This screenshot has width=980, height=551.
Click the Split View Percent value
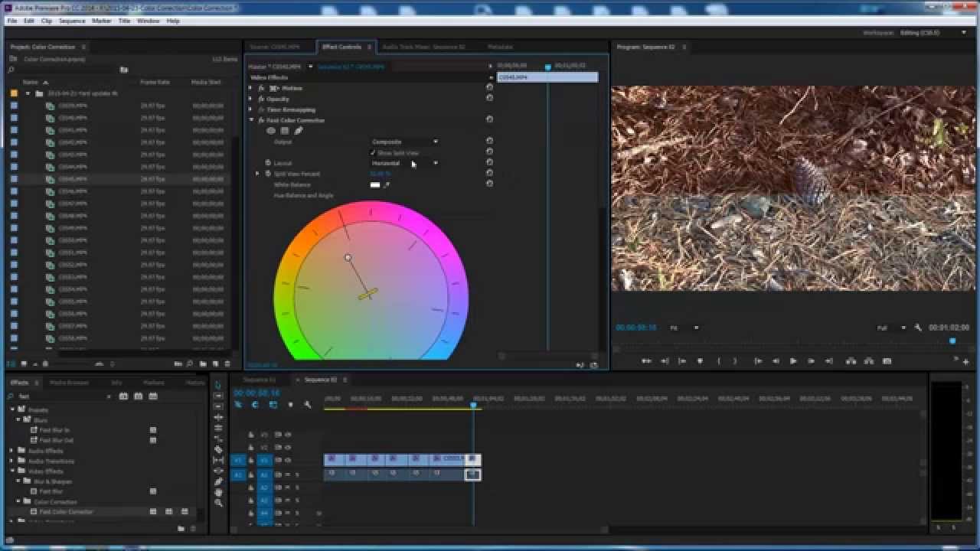click(380, 174)
